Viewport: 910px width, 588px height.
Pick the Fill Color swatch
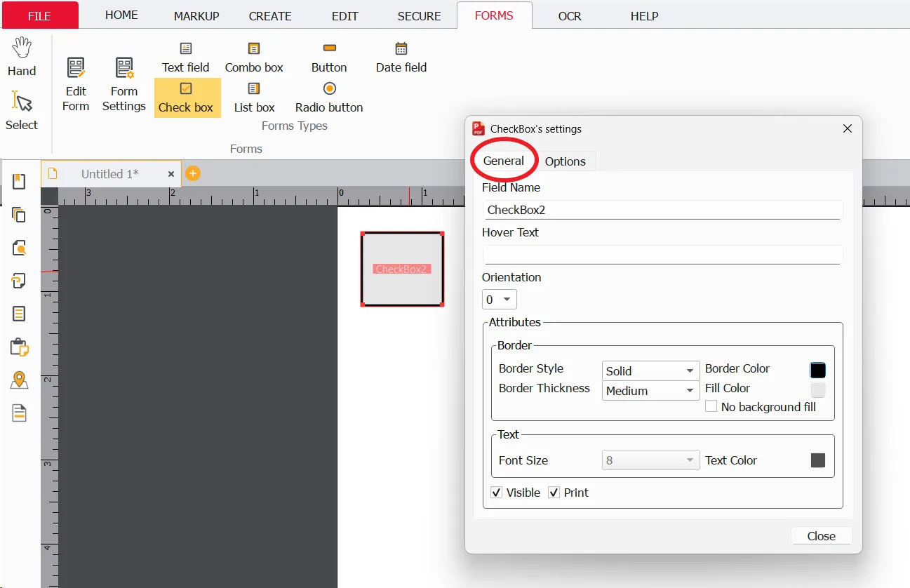pos(818,390)
